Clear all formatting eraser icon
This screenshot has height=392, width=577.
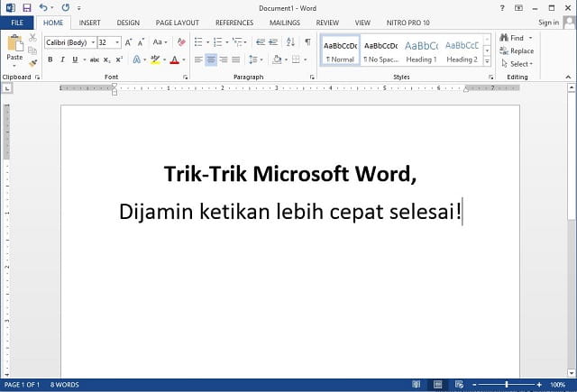[x=181, y=42]
